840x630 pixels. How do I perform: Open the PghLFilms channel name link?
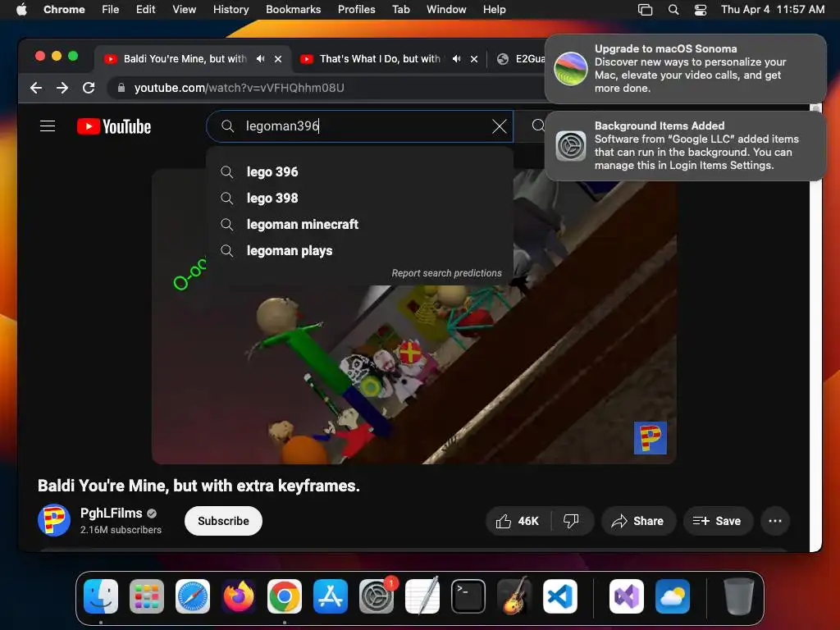[x=111, y=514]
